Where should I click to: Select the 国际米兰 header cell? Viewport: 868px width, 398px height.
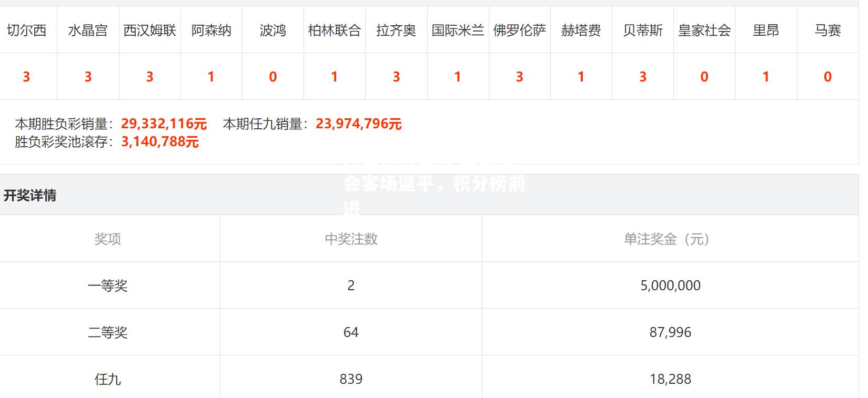coord(458,30)
